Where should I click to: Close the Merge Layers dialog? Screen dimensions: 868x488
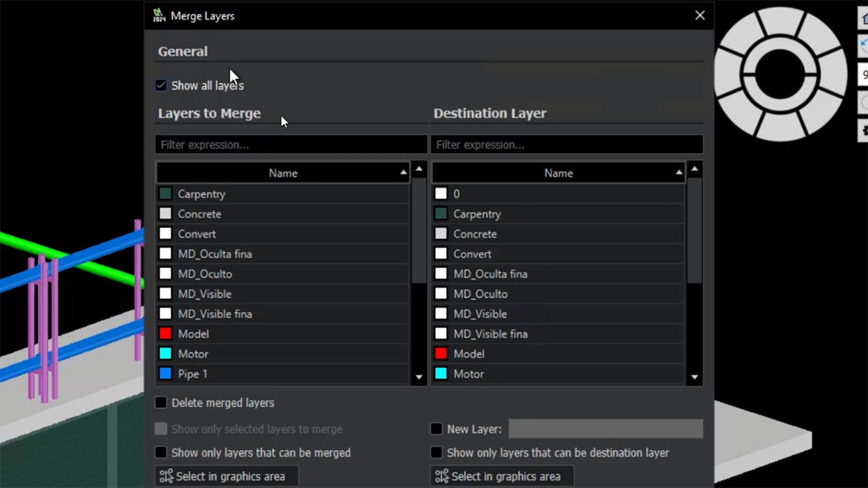coord(700,15)
